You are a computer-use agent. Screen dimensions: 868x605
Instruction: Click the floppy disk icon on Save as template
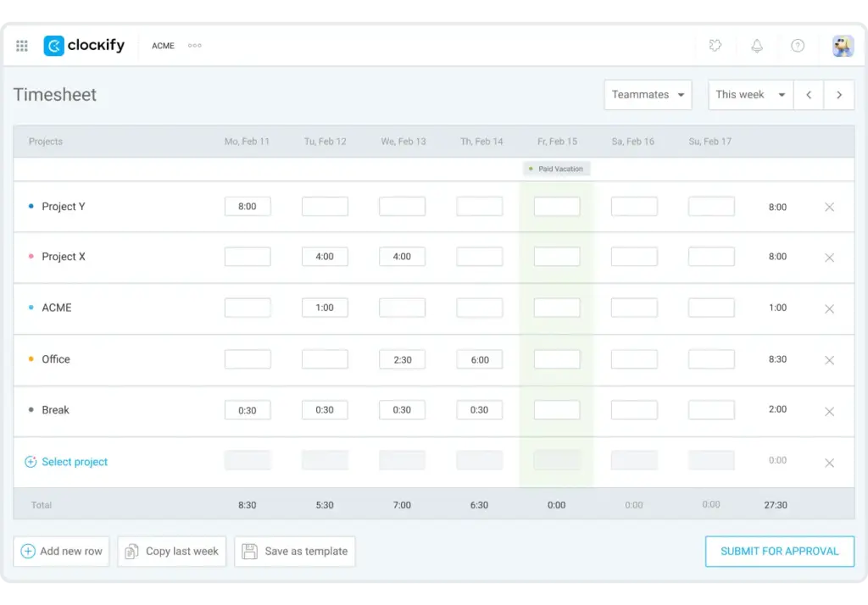249,551
